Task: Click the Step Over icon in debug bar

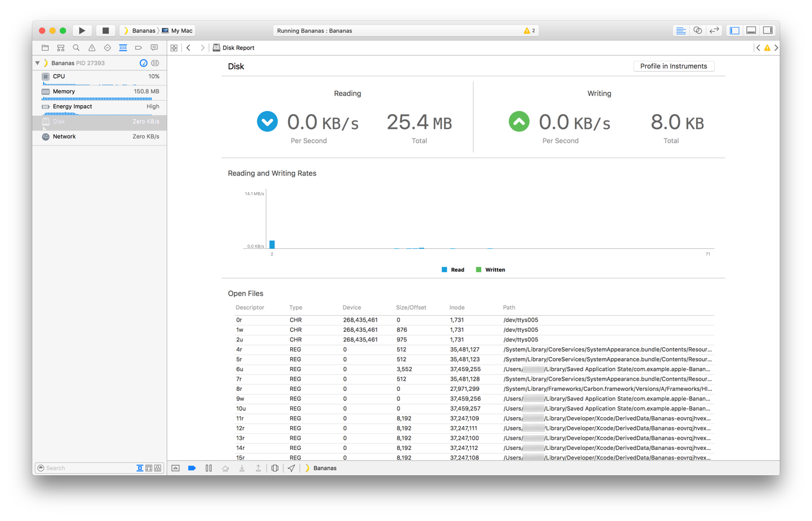Action: pyautogui.click(x=224, y=468)
